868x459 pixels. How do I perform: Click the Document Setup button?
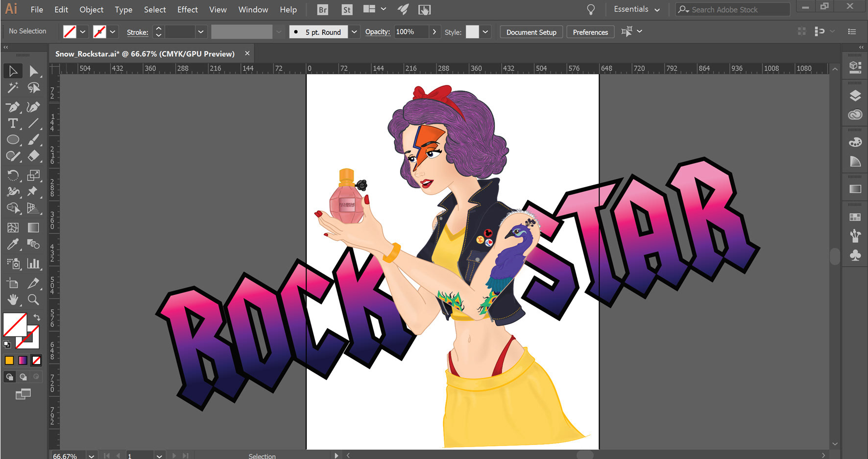pos(531,32)
